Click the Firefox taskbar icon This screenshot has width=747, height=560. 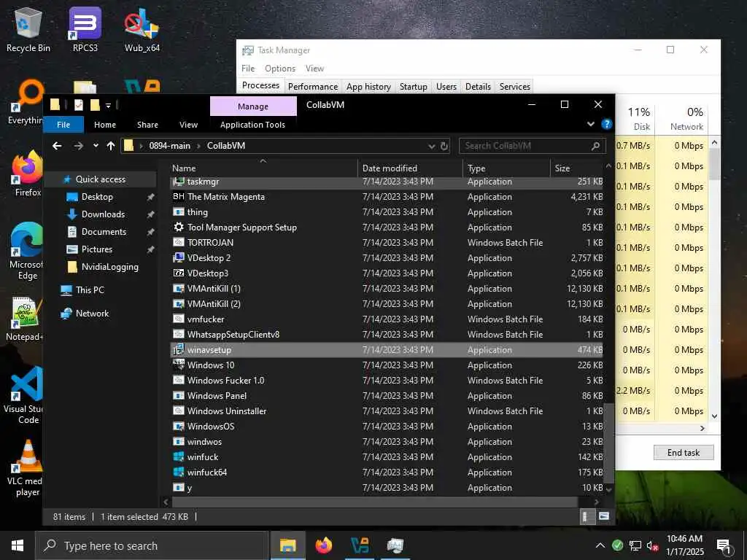tap(323, 545)
